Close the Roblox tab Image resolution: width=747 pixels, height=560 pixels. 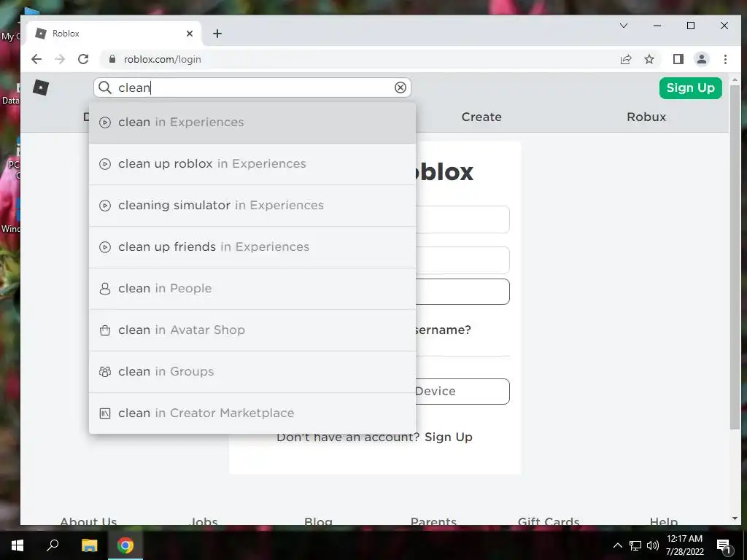[x=190, y=34]
